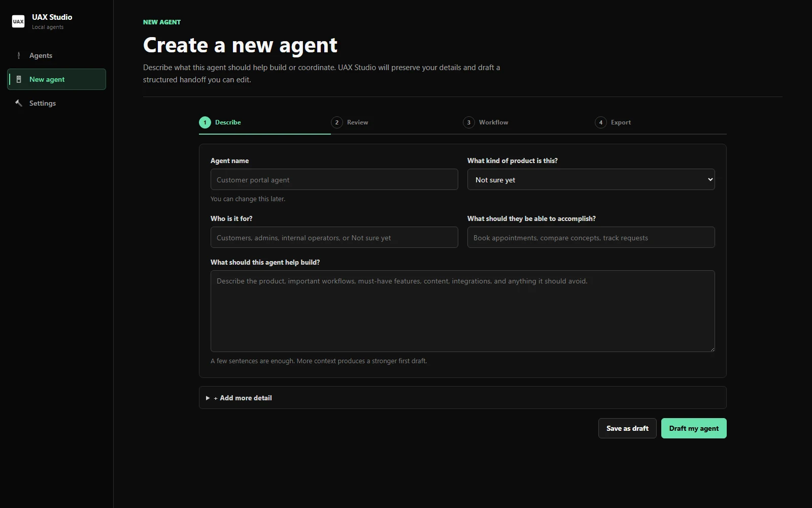
Task: Click the New agent sidebar icon
Action: [x=19, y=79]
